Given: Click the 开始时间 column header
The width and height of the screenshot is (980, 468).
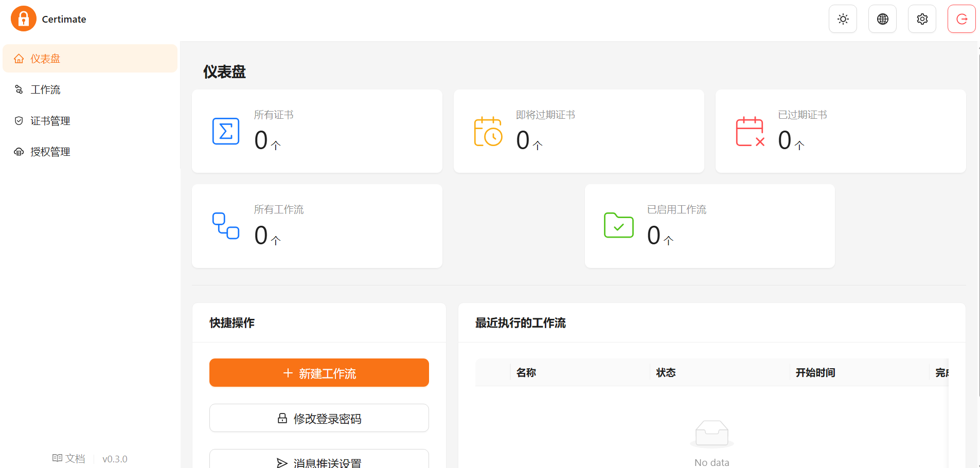Looking at the screenshot, I should [815, 373].
